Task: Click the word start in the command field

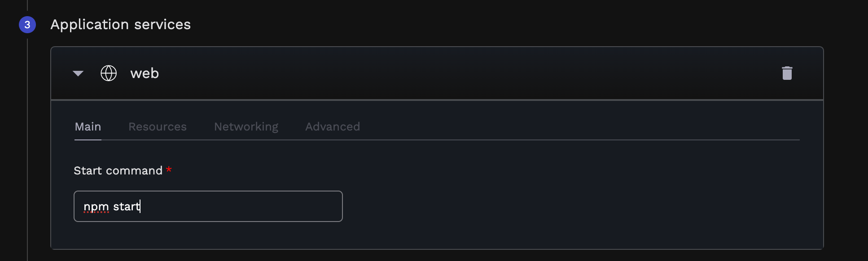Action: point(126,206)
